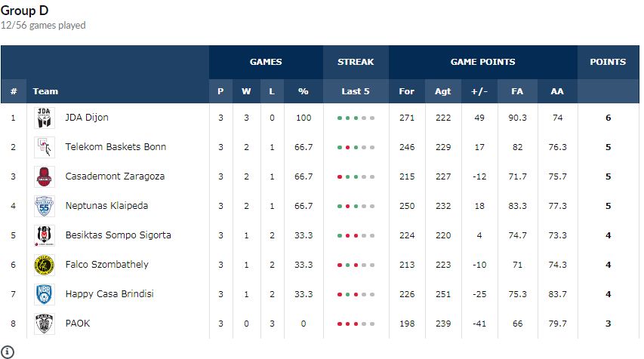Sort by the For points header
Viewport: 644px width, 359px height.
pyautogui.click(x=406, y=91)
